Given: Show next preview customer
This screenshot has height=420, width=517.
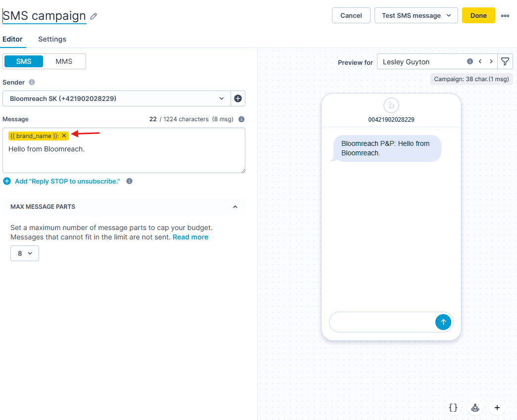Looking at the screenshot, I should point(491,61).
